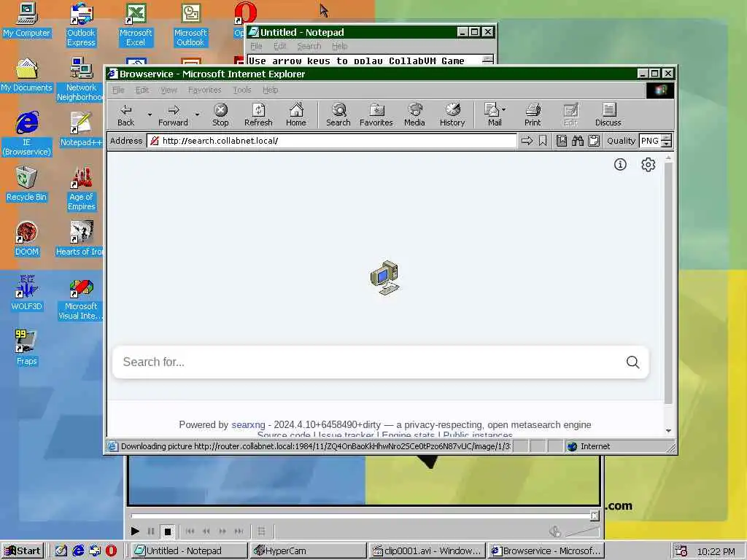Image resolution: width=747 pixels, height=560 pixels.
Task: Open the Search toolbar panel
Action: (338, 114)
